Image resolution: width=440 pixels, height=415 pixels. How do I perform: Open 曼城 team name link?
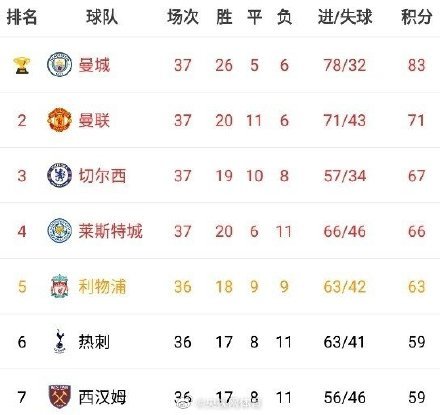pos(94,65)
